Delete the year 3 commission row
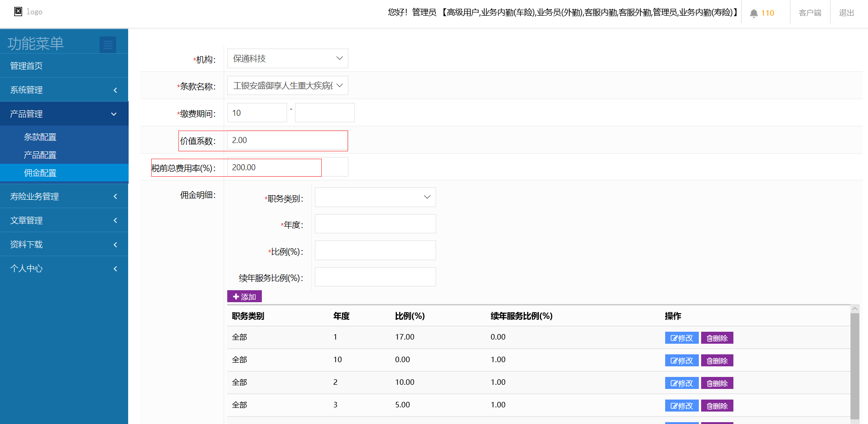This screenshot has height=424, width=868. click(x=717, y=406)
